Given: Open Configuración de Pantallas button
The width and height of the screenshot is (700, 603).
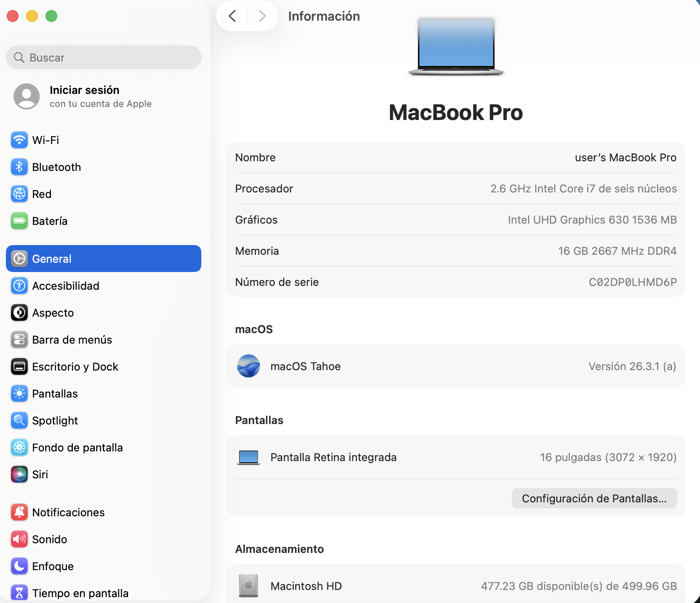Looking at the screenshot, I should 594,498.
